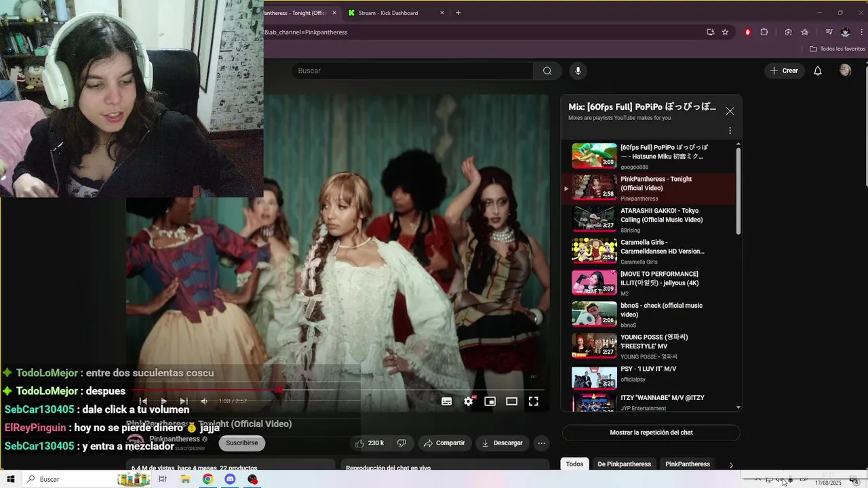Bookmark this page with the star icon
This screenshot has height=488, width=868.
[725, 32]
